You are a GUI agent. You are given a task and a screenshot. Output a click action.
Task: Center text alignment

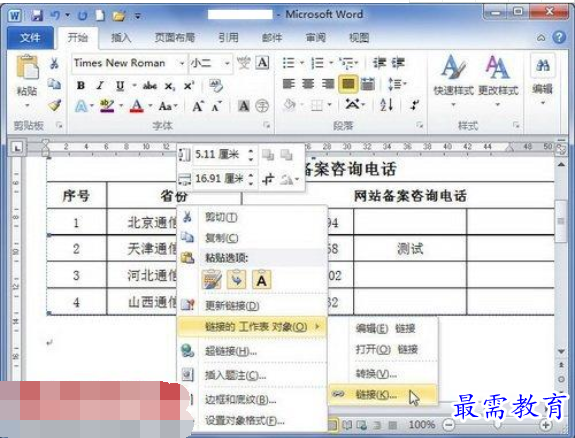(x=308, y=84)
